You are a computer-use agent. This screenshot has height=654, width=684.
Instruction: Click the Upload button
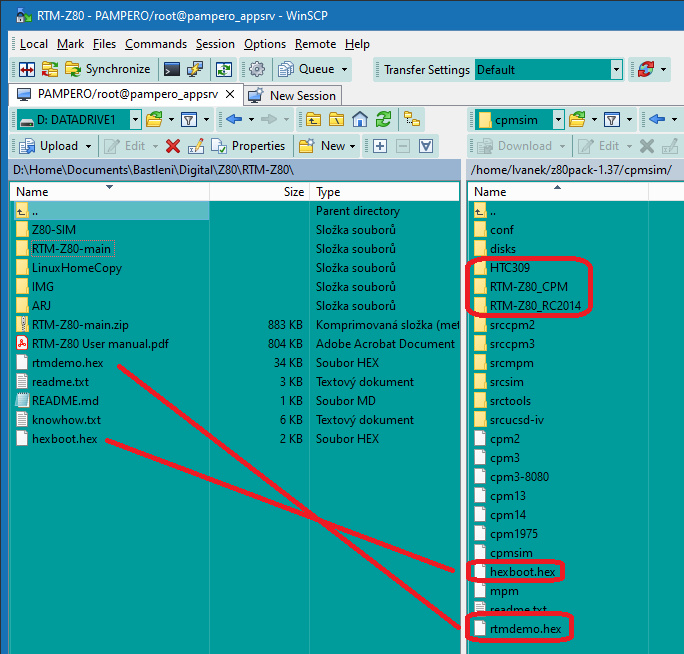pyautogui.click(x=49, y=146)
